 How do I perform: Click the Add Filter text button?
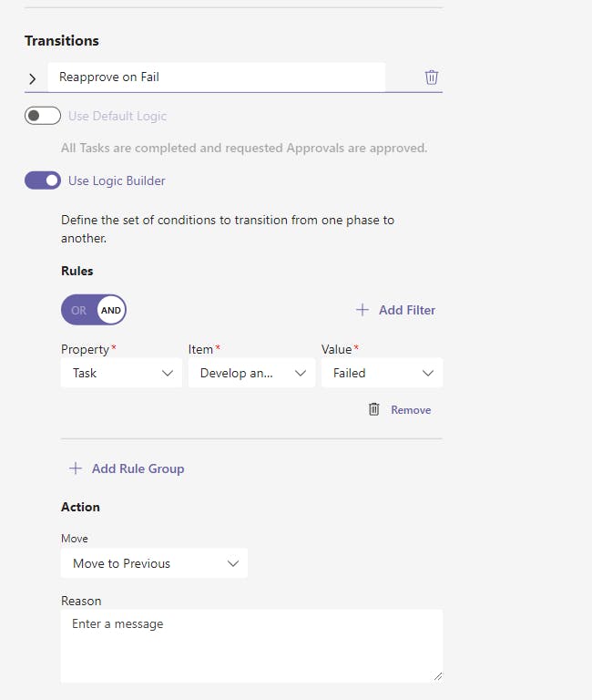407,310
